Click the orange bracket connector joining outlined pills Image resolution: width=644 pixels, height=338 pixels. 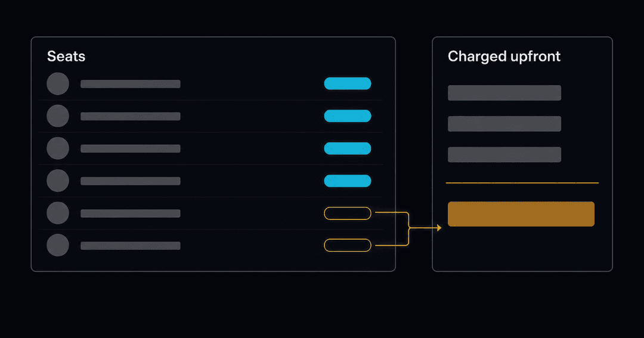(x=408, y=229)
